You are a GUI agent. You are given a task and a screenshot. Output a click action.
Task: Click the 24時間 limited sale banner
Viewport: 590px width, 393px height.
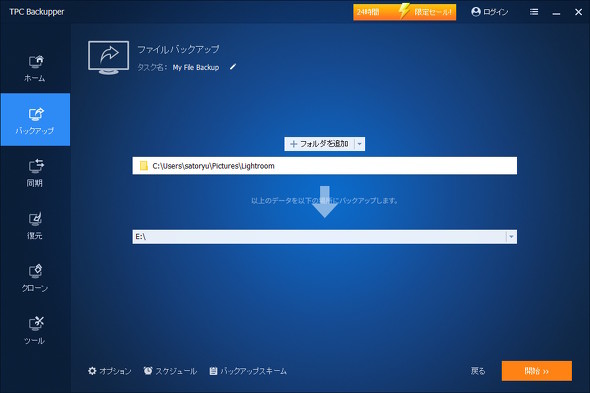tap(404, 12)
